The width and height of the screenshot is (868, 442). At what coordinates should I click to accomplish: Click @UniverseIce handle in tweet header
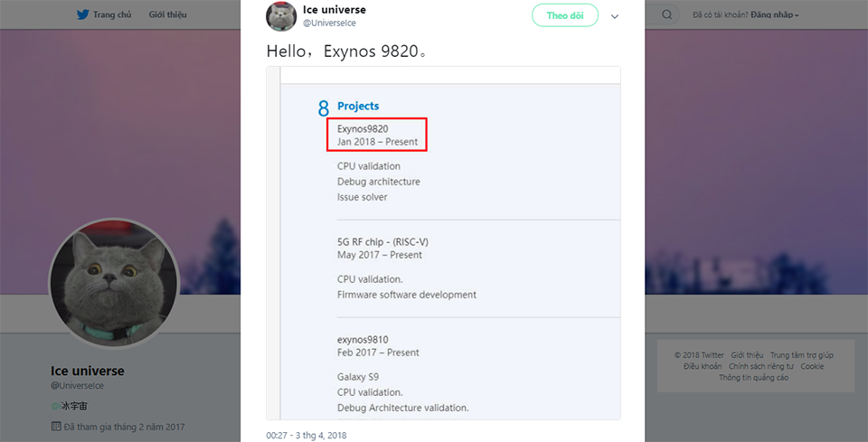click(329, 24)
